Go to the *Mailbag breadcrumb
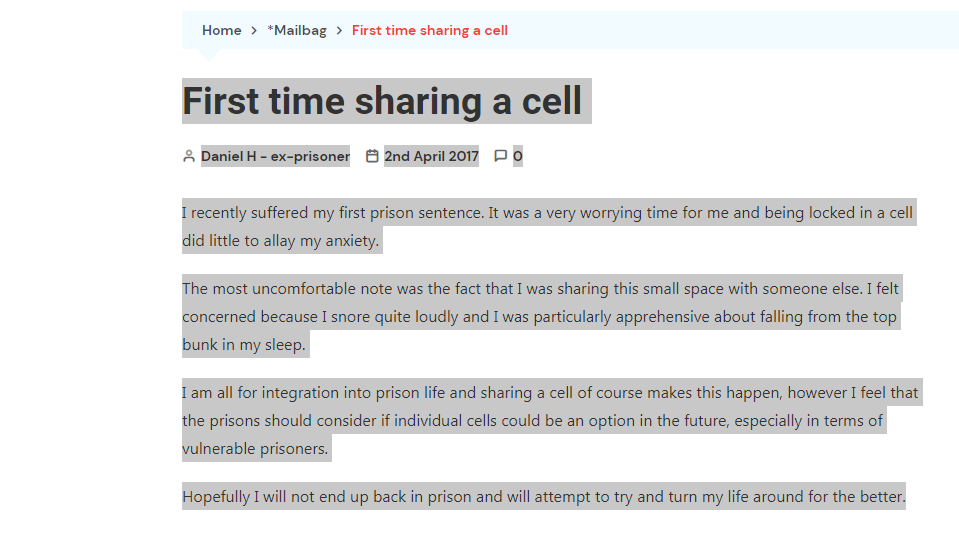 point(297,31)
